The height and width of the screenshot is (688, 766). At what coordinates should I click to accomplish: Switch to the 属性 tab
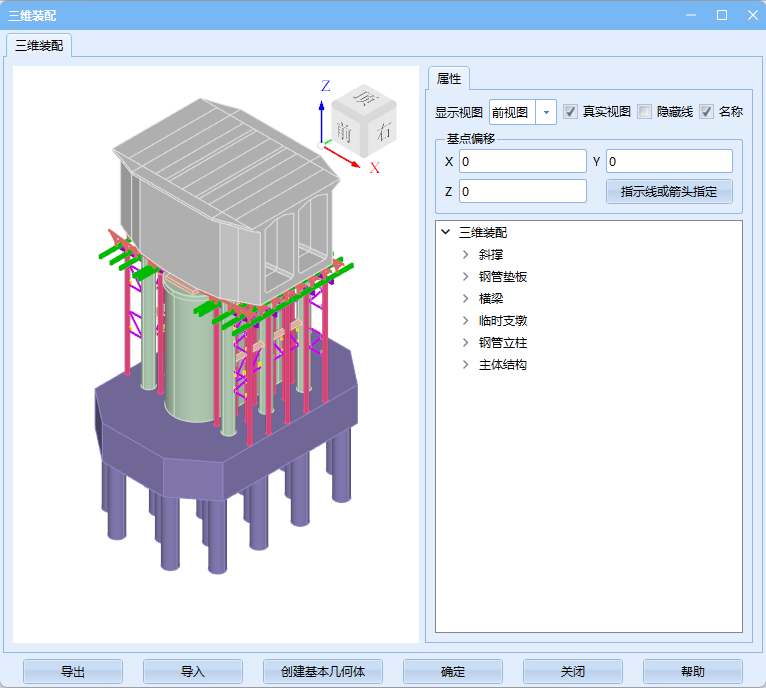click(x=449, y=79)
